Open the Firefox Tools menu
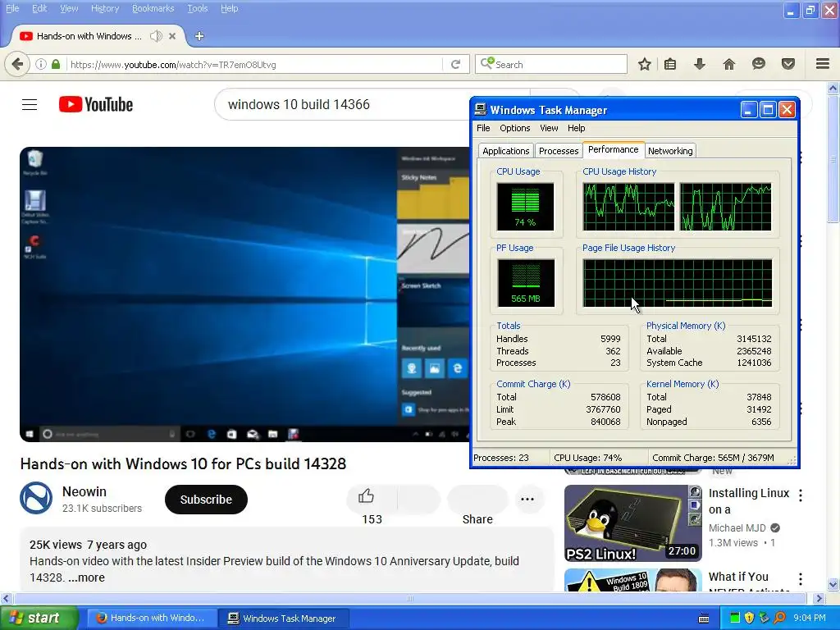This screenshot has height=630, width=840. pos(198,8)
